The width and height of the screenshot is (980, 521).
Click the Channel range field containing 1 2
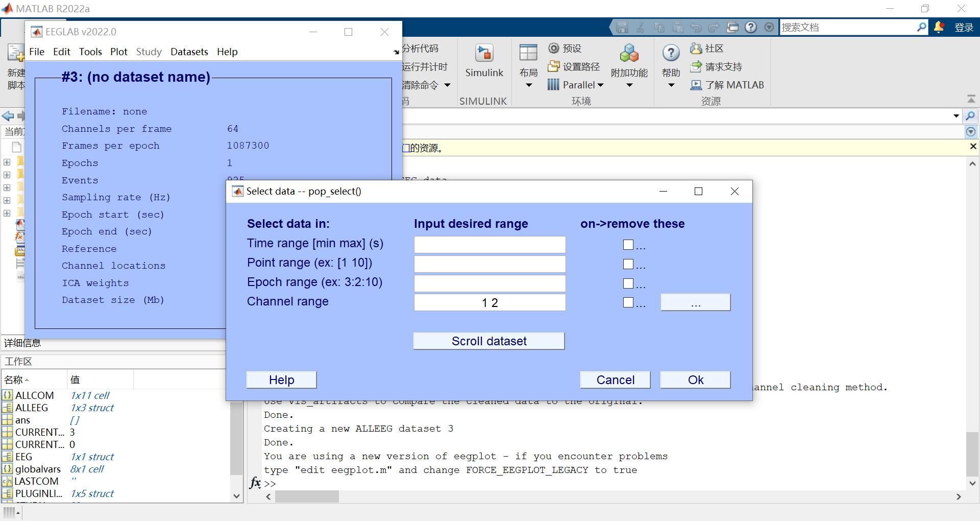pos(490,302)
